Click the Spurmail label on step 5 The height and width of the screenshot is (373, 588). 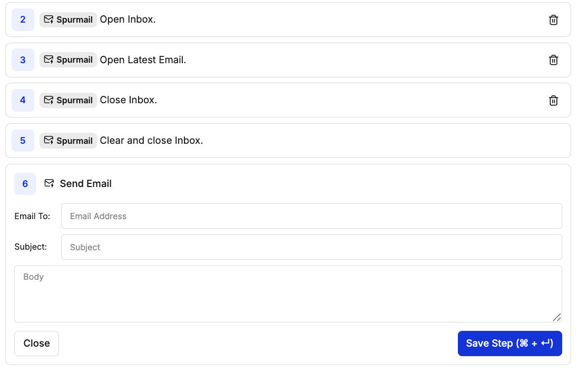74,141
